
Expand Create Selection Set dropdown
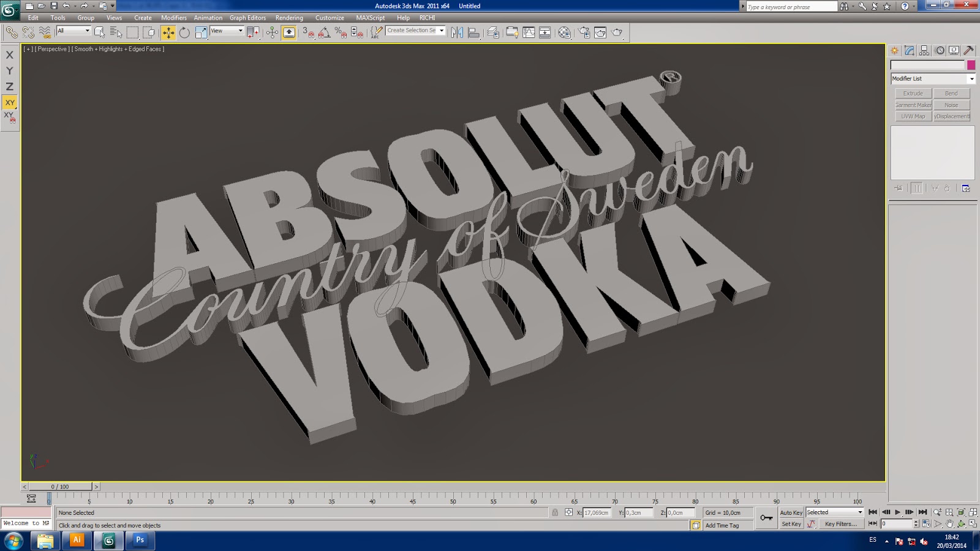[442, 31]
